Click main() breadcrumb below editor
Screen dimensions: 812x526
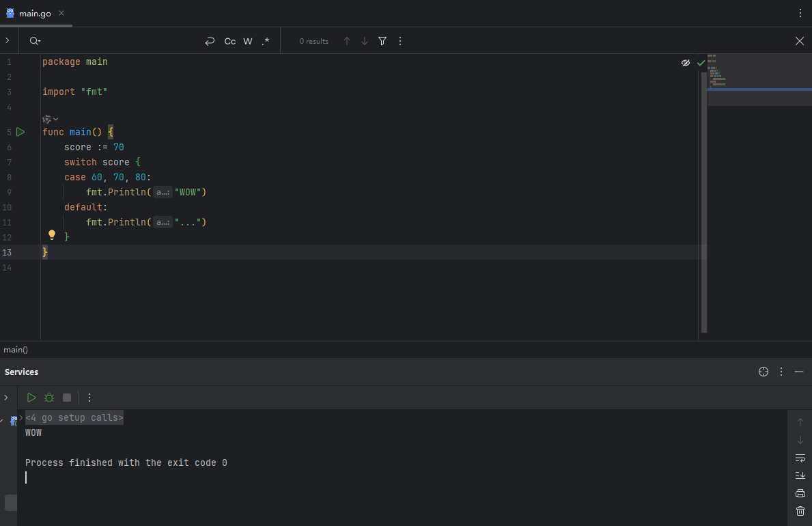tap(16, 350)
